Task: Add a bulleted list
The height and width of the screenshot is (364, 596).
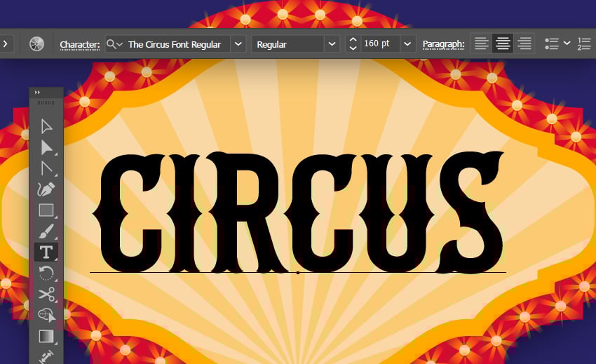Action: click(552, 43)
